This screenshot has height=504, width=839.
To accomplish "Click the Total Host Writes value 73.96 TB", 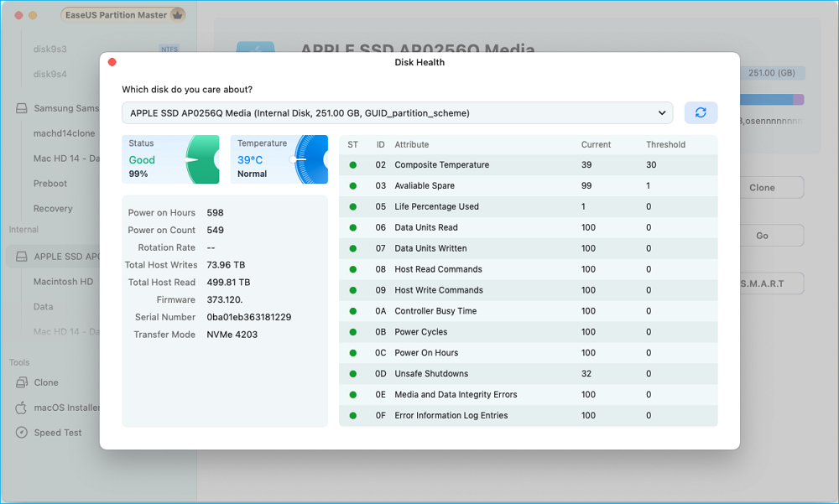I will [x=226, y=265].
